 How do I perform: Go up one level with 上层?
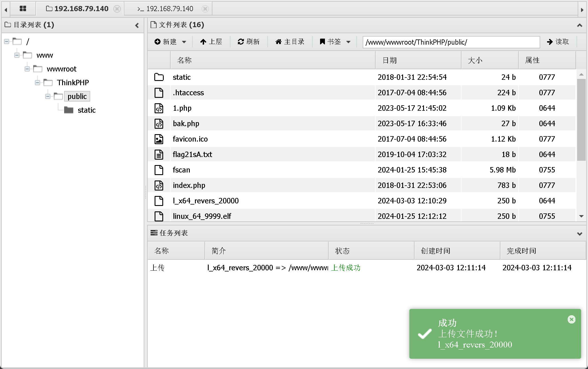tap(211, 42)
